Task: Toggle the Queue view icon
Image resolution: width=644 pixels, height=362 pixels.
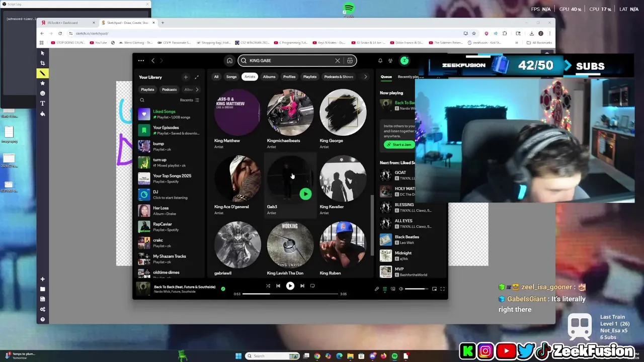Action: coord(385,289)
